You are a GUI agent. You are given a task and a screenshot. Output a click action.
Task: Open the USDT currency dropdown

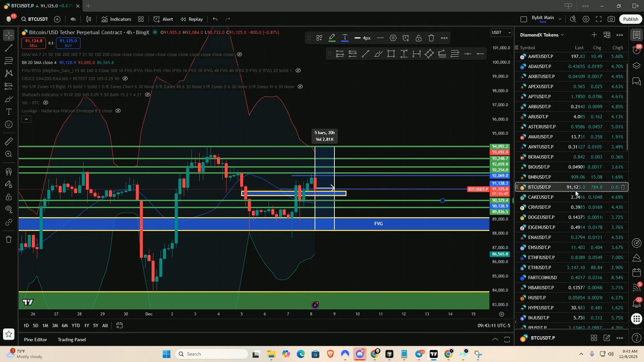[x=501, y=33]
